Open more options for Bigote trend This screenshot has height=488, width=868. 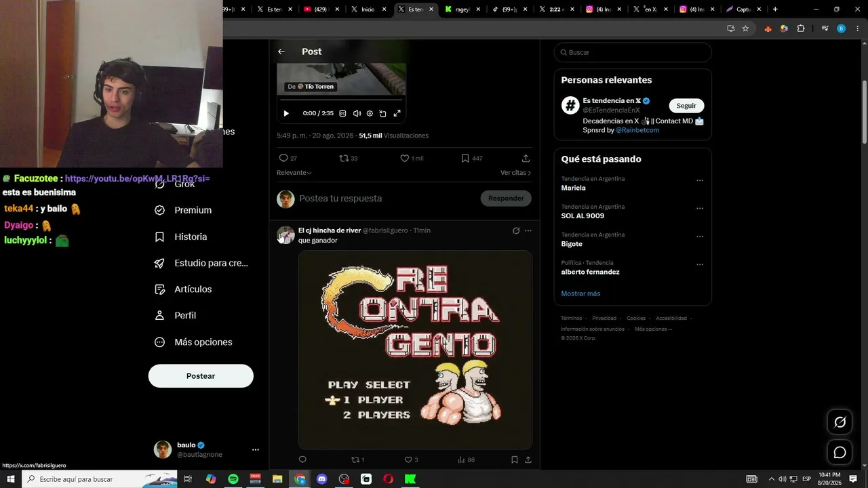[x=700, y=237]
